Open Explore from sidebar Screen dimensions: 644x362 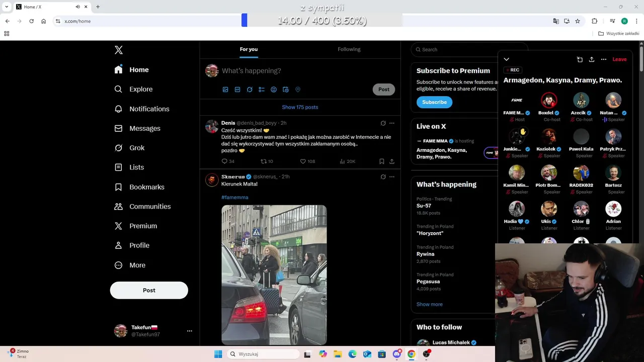click(x=134, y=89)
